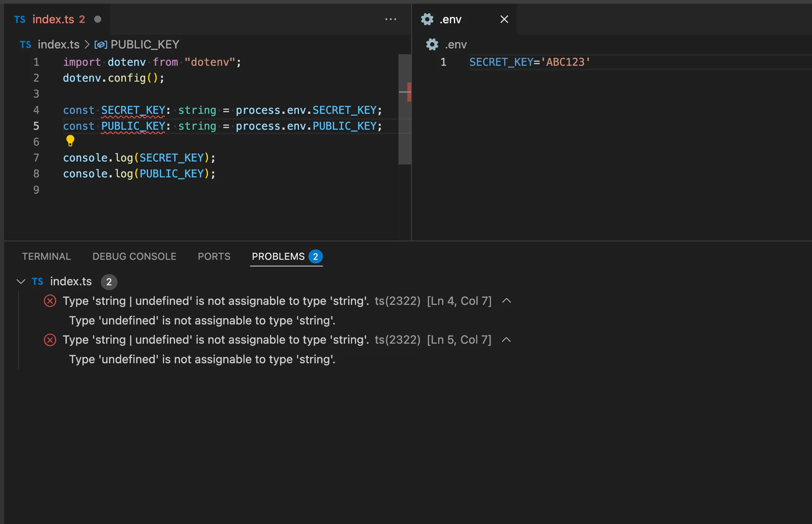Click the unsaved dot on index.ts tab
812x524 pixels.
pos(98,19)
